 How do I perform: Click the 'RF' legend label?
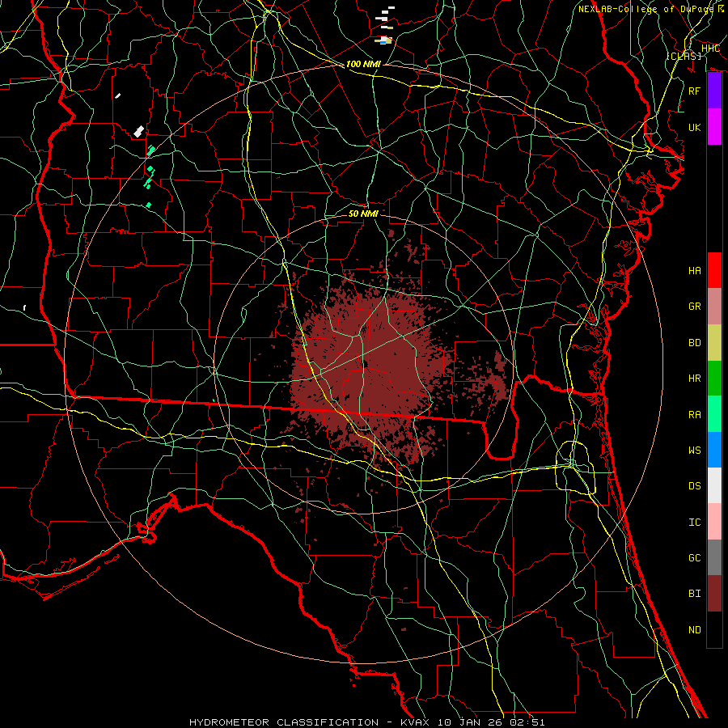(694, 91)
